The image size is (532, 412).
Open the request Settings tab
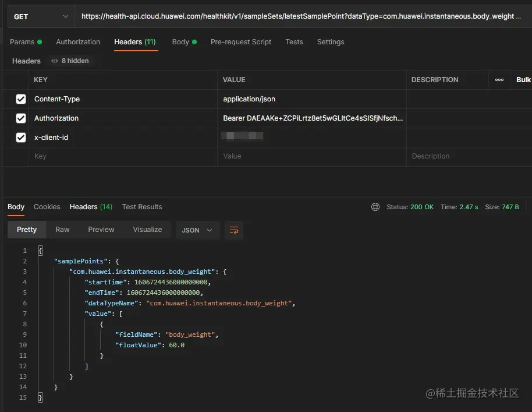pyautogui.click(x=331, y=42)
